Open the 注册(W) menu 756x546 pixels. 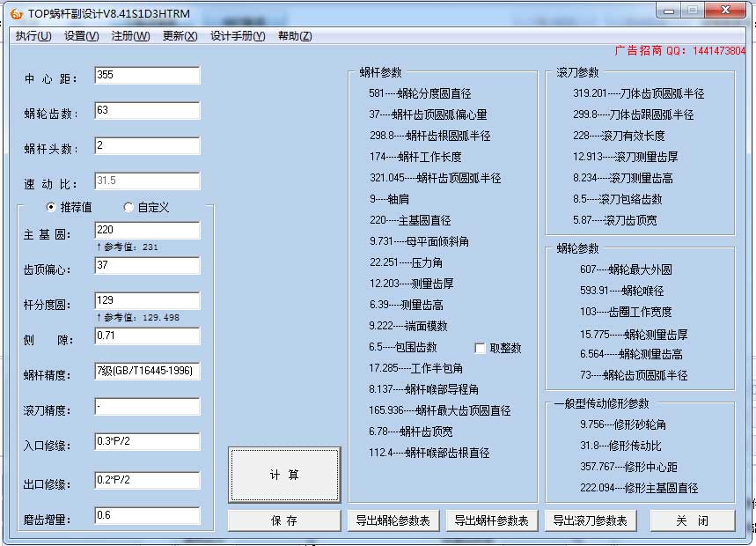[x=129, y=36]
